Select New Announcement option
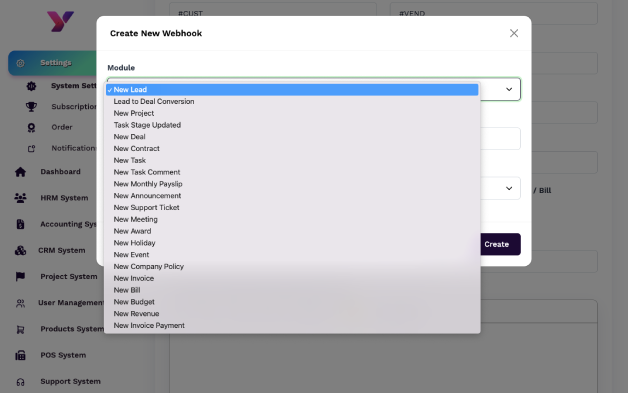The width and height of the screenshot is (628, 393). [x=292, y=196]
